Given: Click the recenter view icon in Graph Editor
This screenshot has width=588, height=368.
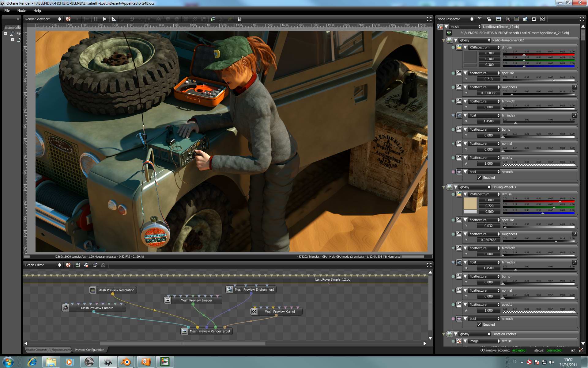Looking at the screenshot, I should pyautogui.click(x=68, y=265).
